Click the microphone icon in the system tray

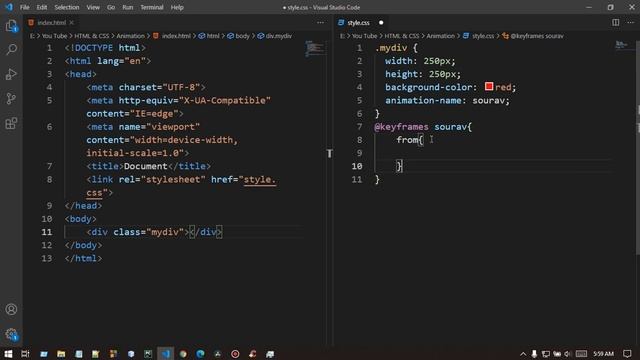tap(534, 354)
